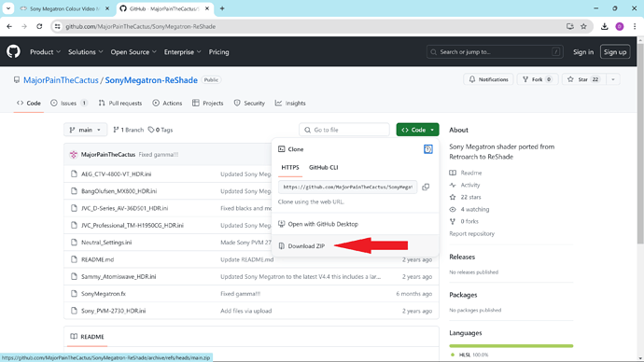
Task: Click the MajorPainTheCactus avatar icon
Action: pos(74,154)
